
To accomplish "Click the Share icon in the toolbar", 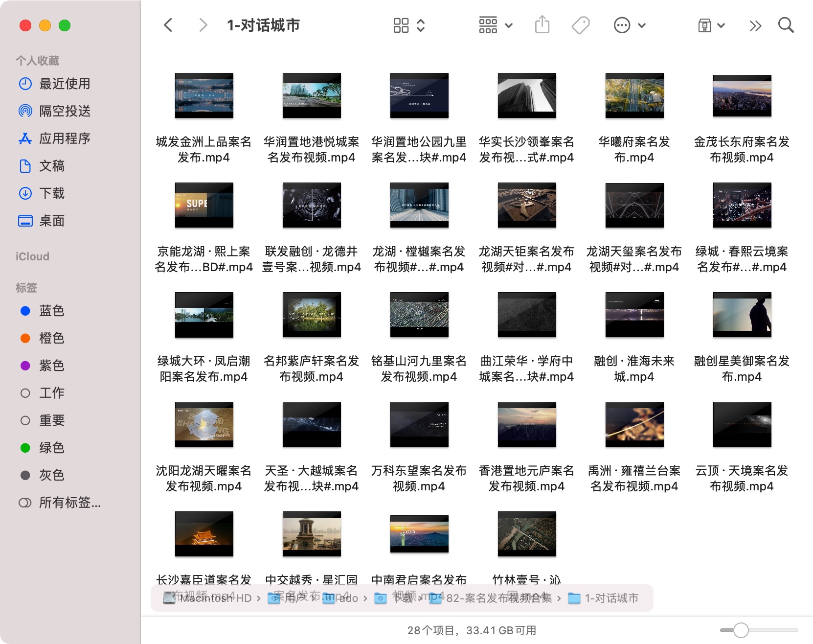I will click(541, 25).
